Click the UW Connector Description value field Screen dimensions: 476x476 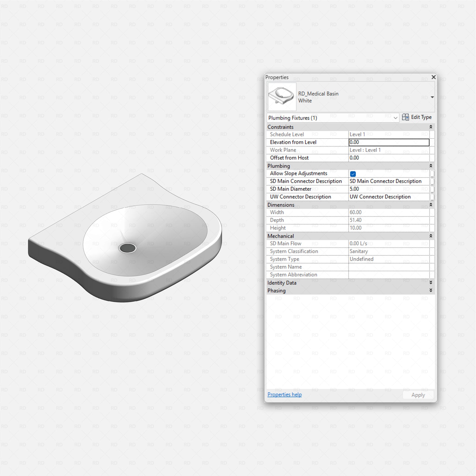(x=388, y=197)
